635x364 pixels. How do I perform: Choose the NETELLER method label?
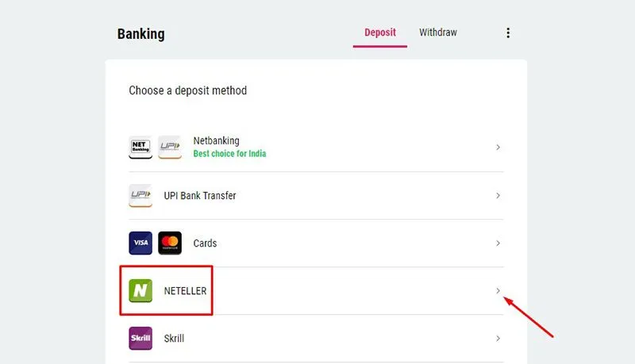point(185,291)
